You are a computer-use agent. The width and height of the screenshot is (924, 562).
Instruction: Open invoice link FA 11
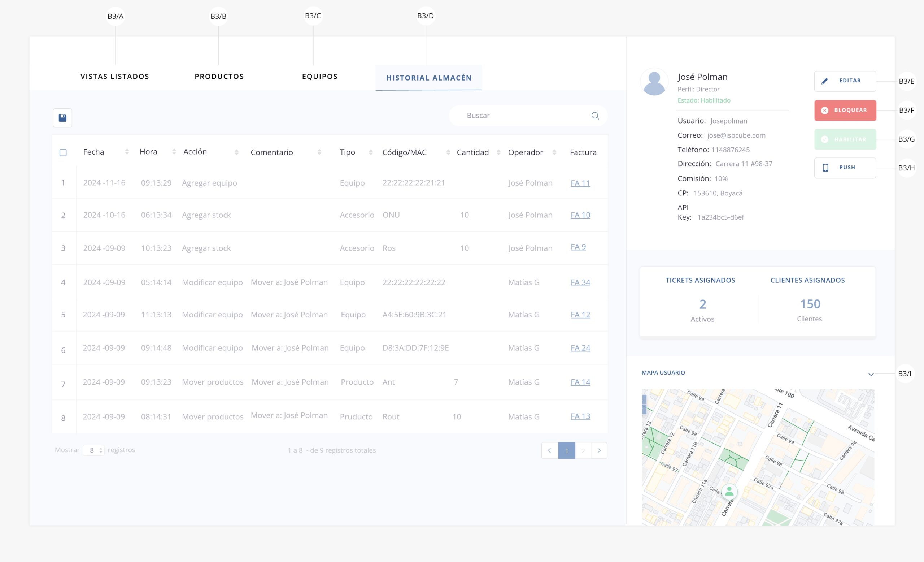[x=580, y=183]
